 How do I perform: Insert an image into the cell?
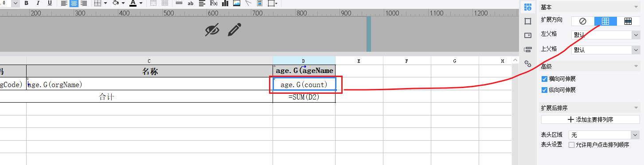coord(237,3)
